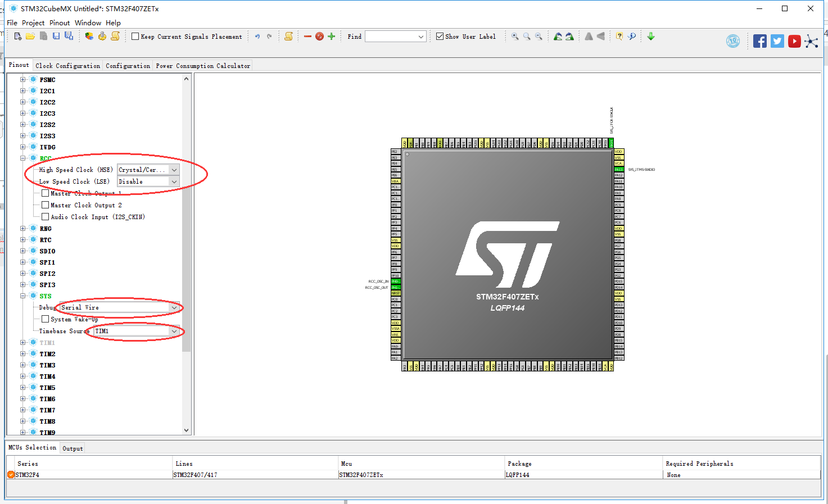Zoom in on the chip pinout view
The width and height of the screenshot is (828, 504).
pos(514,36)
